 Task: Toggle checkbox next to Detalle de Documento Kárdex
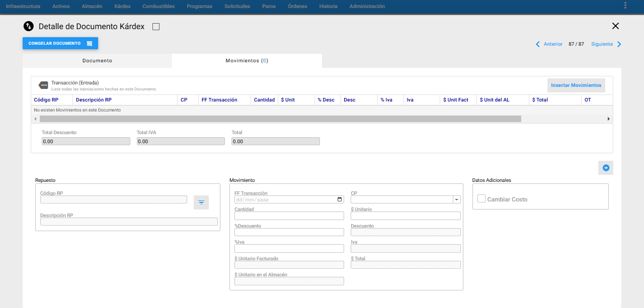coord(156,27)
